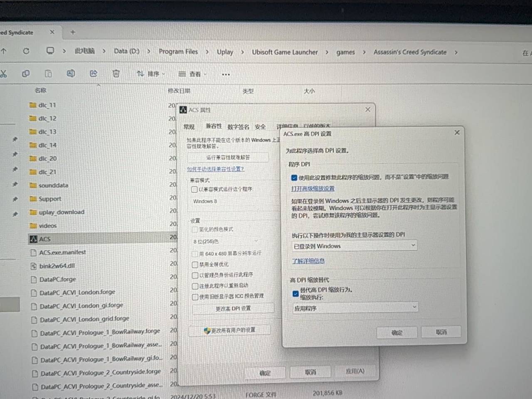Viewport: 532px width, 399px height.
Task: Expand chevron after Program Files breadcrumb
Action: 207,52
